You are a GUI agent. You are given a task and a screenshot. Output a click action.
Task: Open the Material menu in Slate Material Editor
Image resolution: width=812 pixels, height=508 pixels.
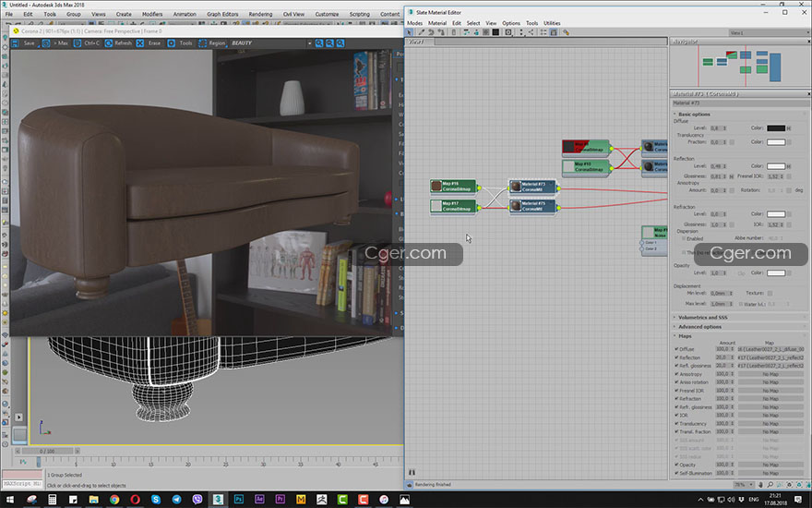(437, 23)
